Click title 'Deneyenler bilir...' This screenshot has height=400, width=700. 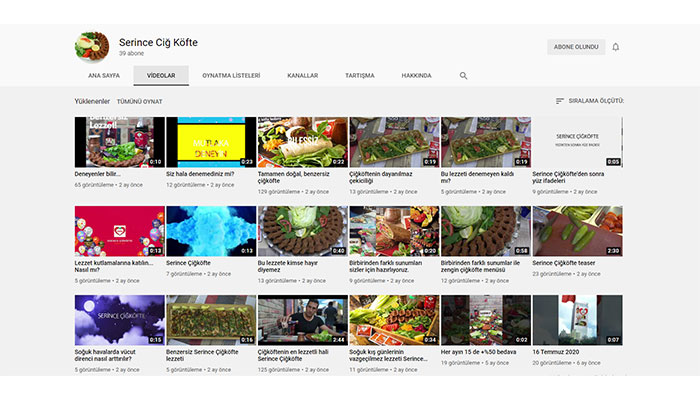coord(97,174)
